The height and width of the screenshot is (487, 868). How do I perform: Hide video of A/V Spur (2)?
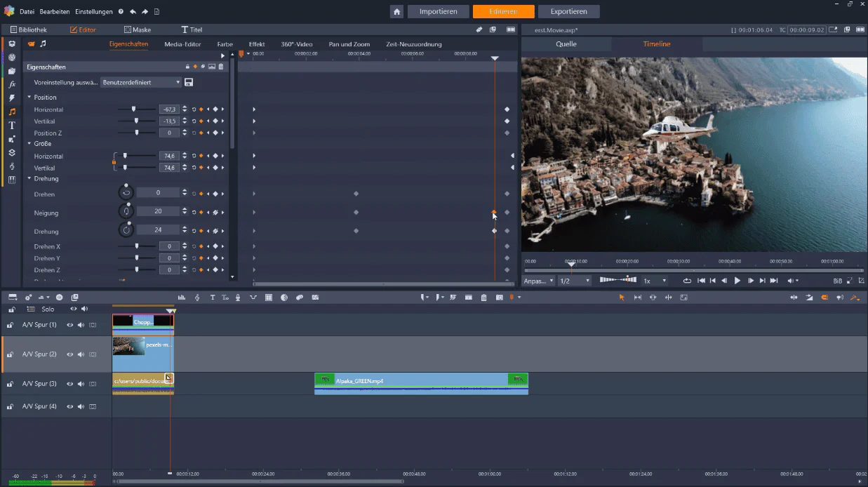pyautogui.click(x=69, y=354)
